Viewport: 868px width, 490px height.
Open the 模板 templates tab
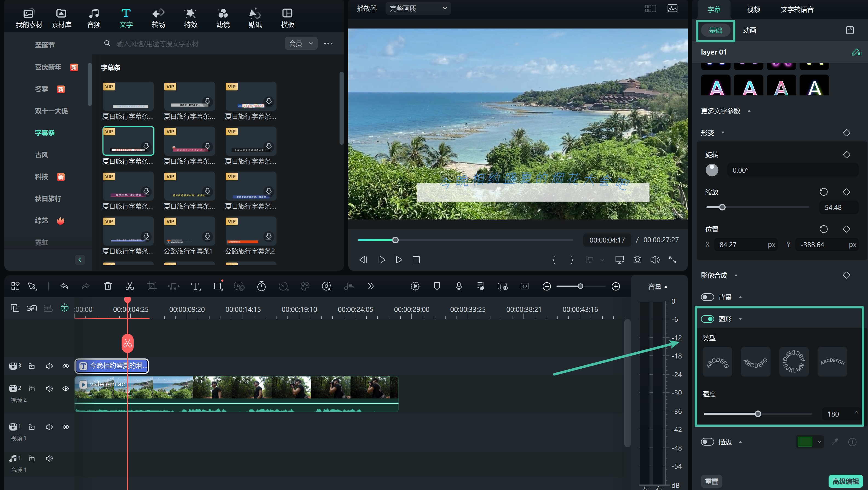pos(288,18)
